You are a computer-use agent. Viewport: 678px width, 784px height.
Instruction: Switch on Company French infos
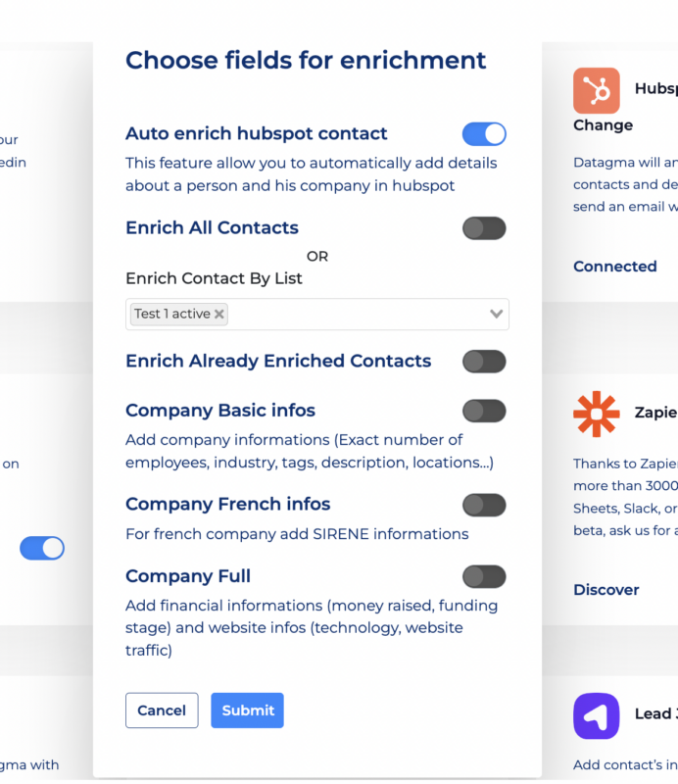click(484, 505)
